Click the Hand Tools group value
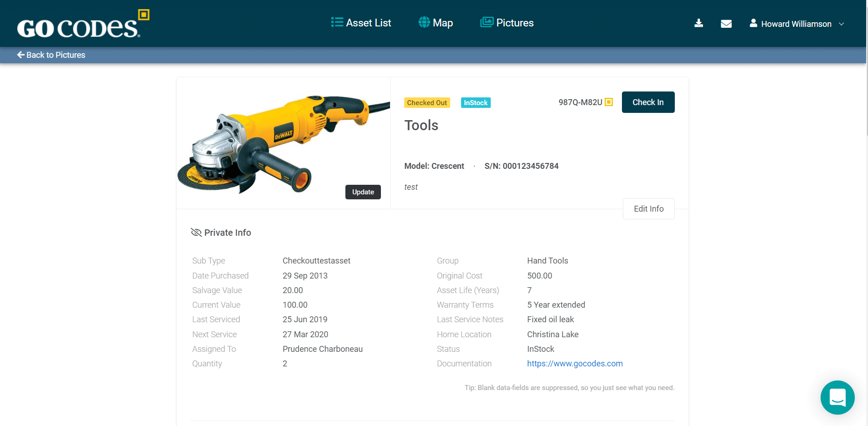 [547, 261]
